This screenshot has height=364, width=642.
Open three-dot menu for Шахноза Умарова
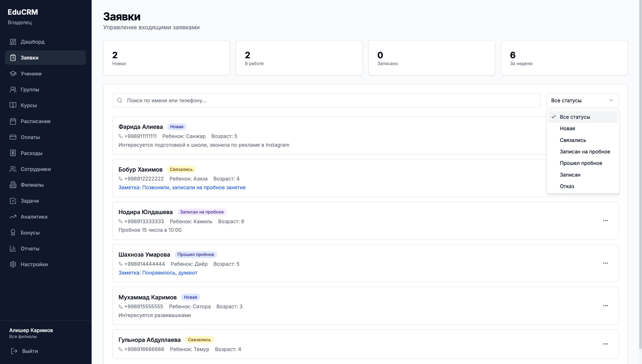coord(605,263)
